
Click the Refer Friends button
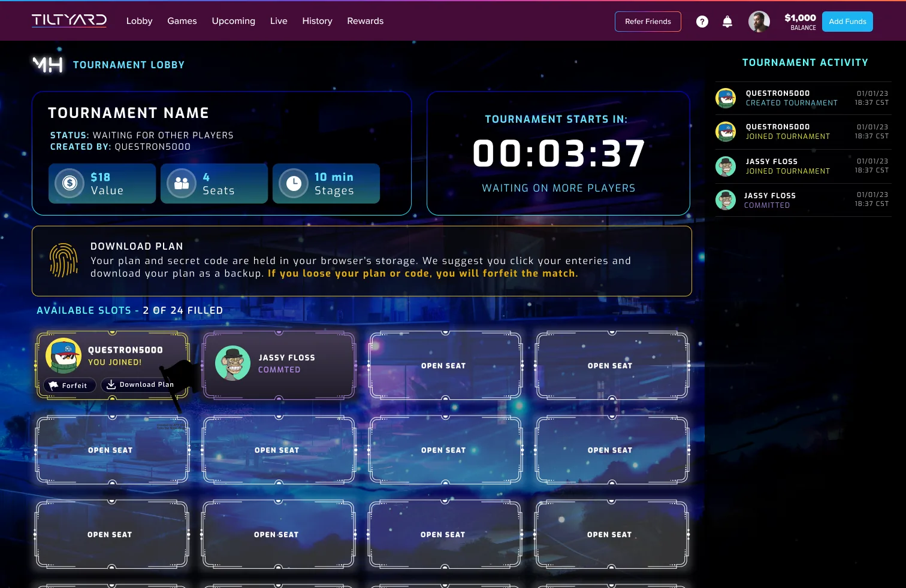[648, 22]
